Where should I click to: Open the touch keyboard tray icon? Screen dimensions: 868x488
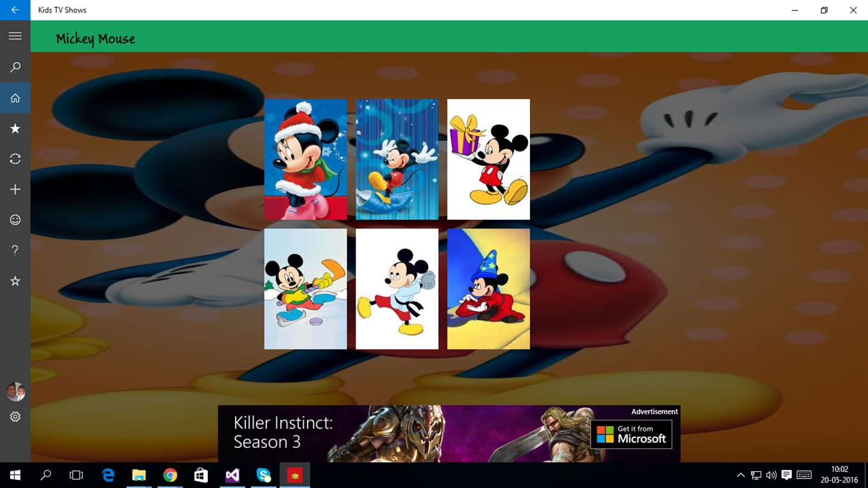(804, 475)
